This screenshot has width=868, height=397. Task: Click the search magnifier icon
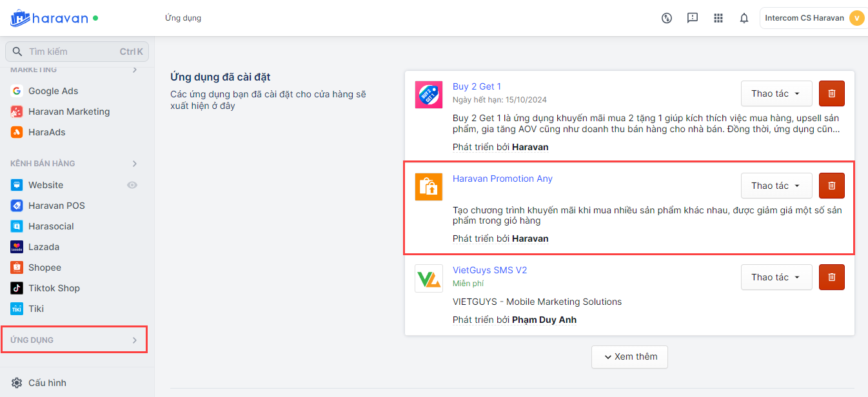(17, 52)
